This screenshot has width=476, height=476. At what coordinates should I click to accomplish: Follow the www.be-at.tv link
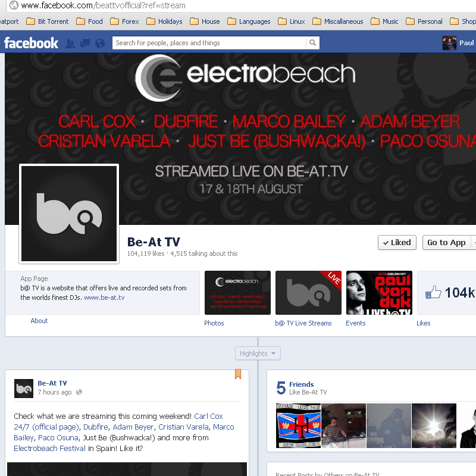(104, 297)
